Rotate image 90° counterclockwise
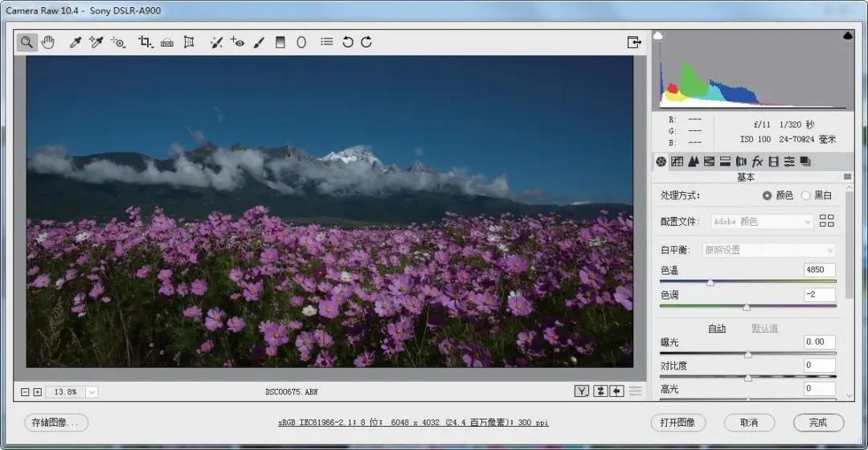Image resolution: width=868 pixels, height=450 pixels. pos(348,42)
